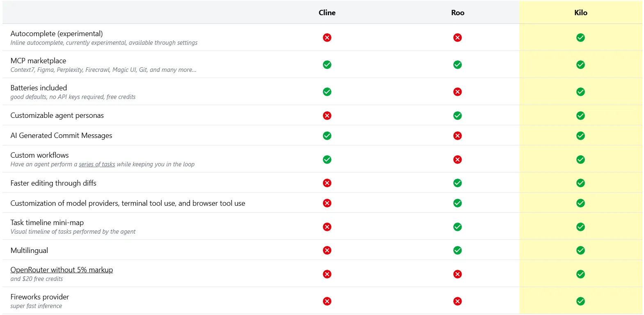Image resolution: width=644 pixels, height=315 pixels.
Task: Click Kilo's green check for Faster editing through diffs
Action: pos(580,183)
